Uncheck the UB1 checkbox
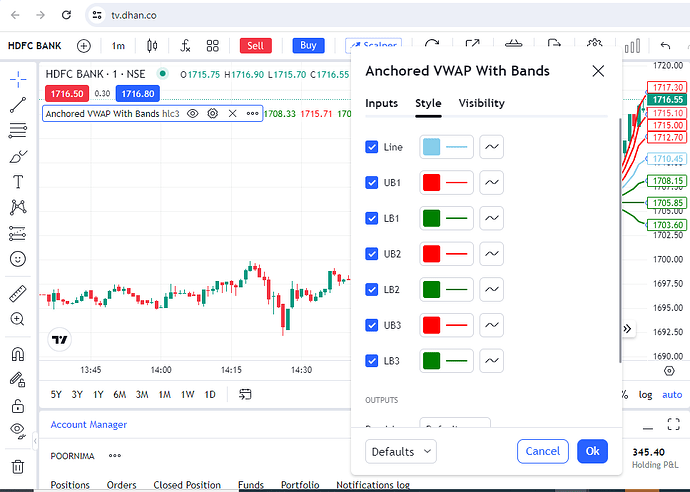Image resolution: width=690 pixels, height=492 pixels. tap(372, 183)
